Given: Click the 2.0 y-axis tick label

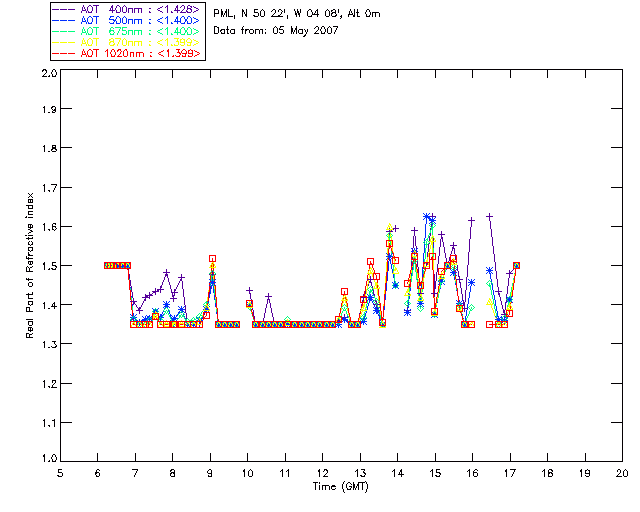Looking at the screenshot, I should (x=49, y=73).
